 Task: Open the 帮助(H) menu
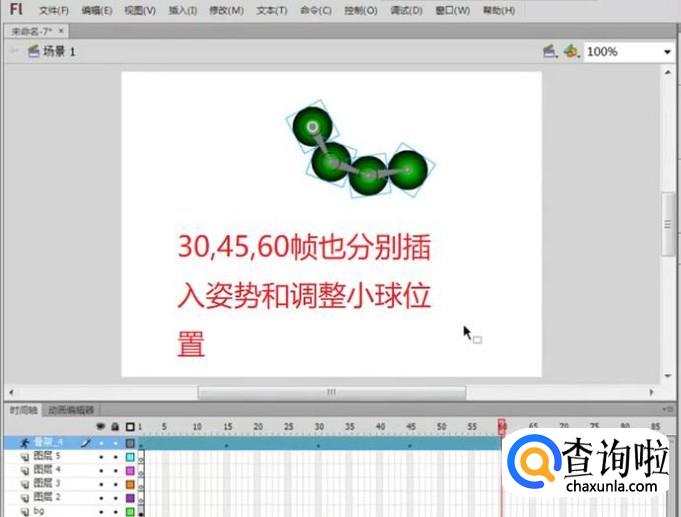[499, 10]
